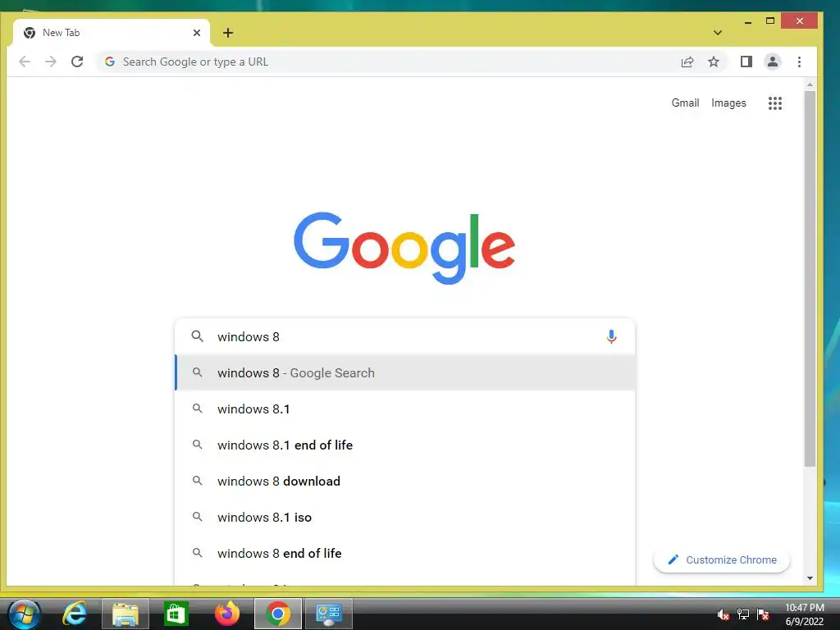Click the taskbar clock showing 10:47 PM

[x=804, y=614]
